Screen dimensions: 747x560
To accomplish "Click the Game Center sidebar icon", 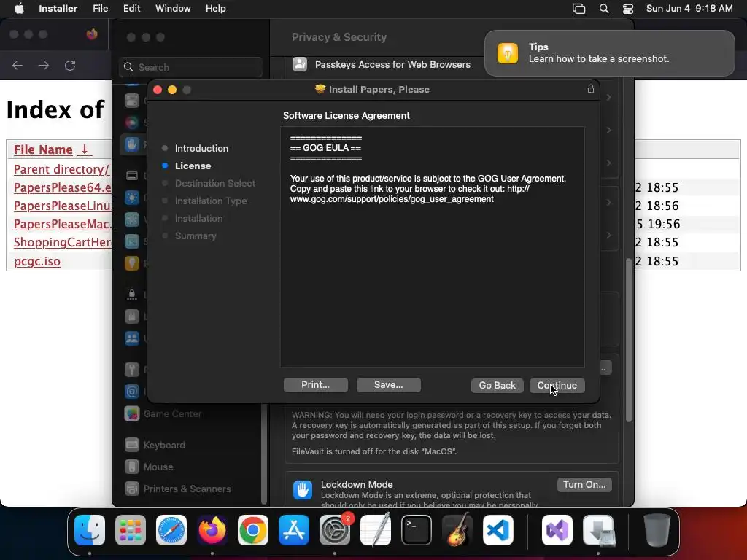I will click(x=132, y=414).
